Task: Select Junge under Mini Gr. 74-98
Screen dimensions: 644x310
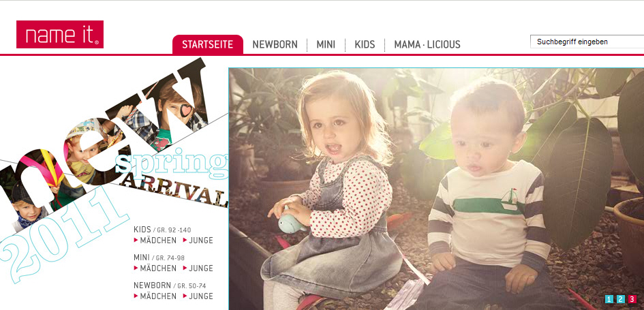Action: [201, 268]
